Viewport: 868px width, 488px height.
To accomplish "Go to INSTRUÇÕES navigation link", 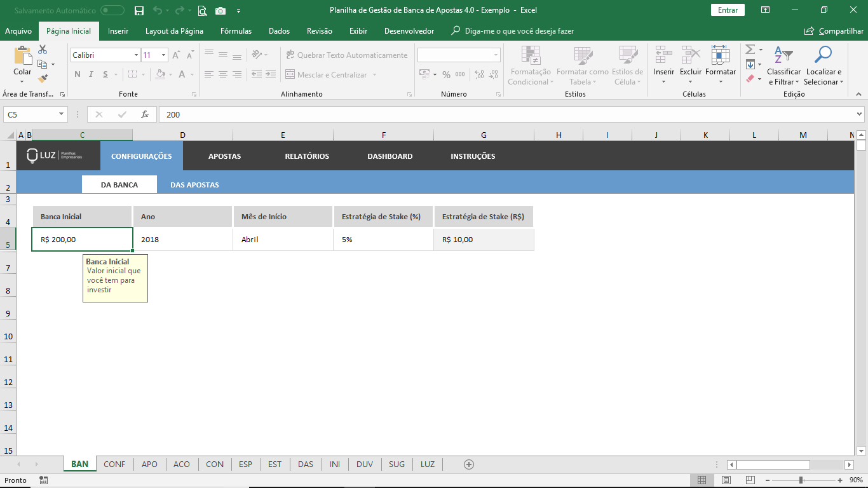I will [x=473, y=156].
